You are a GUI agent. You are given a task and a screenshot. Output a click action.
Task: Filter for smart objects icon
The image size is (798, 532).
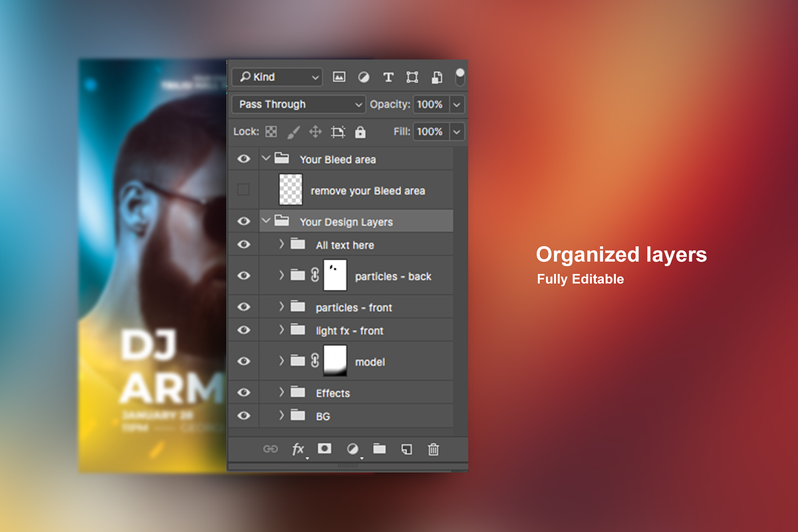coord(437,77)
